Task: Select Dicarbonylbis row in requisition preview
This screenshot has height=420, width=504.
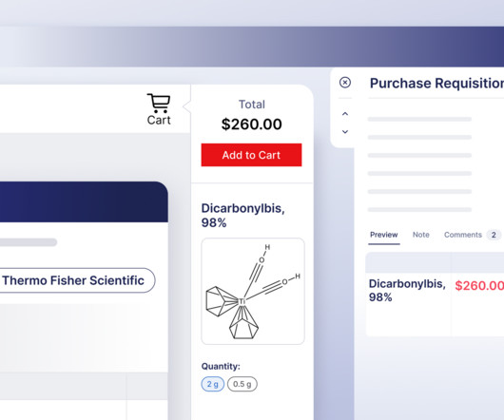Action: [x=435, y=291]
